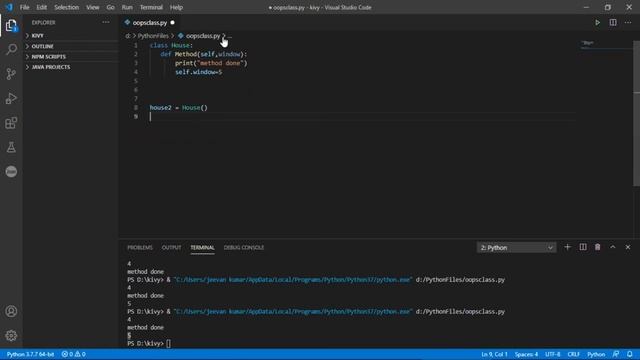Maximize panel size with up chevron

[613, 247]
